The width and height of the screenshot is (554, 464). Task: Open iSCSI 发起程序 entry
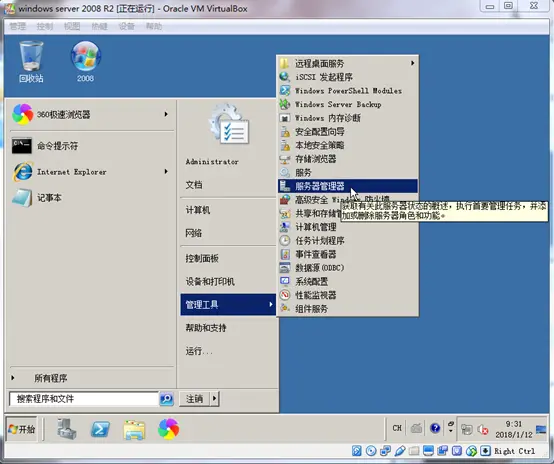[x=348, y=77]
